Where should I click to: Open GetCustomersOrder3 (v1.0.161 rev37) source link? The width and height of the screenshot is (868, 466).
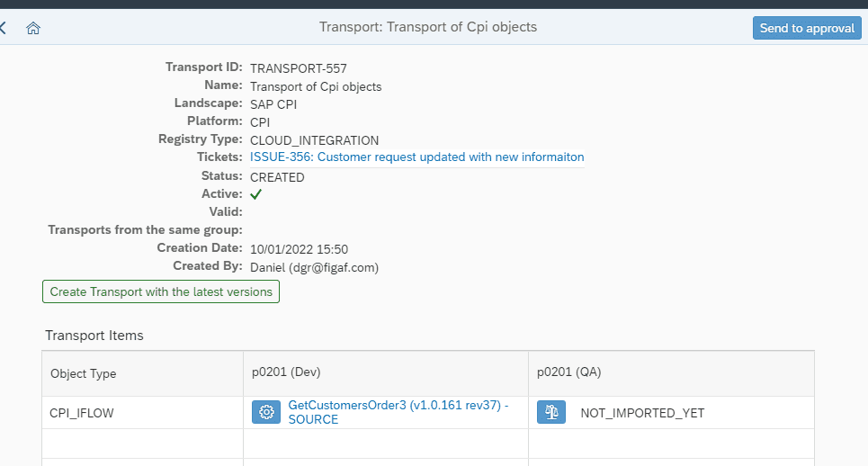pyautogui.click(x=398, y=412)
